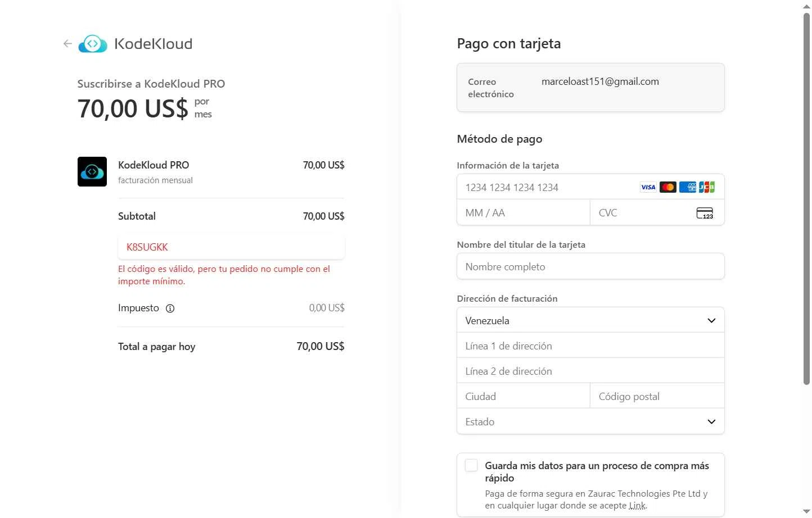The height and width of the screenshot is (518, 812).
Task: Click the MM / AA expiry field
Action: (x=523, y=213)
